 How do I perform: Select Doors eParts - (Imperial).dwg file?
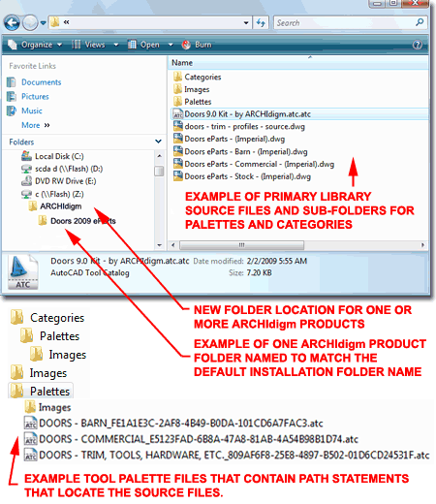click(234, 139)
